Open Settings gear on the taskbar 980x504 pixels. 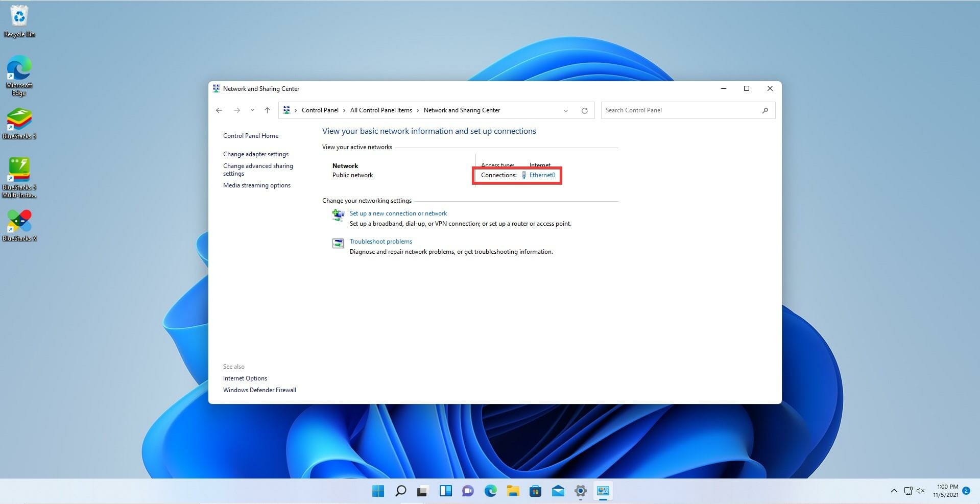[581, 491]
